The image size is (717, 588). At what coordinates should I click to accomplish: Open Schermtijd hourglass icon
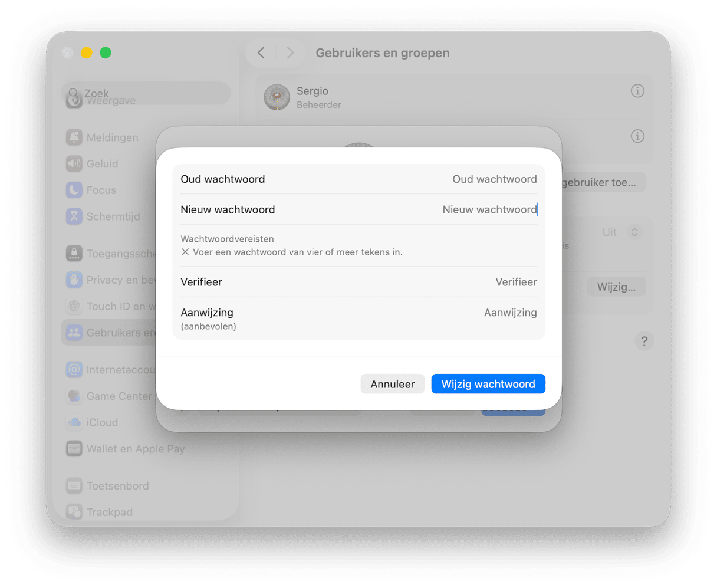point(74,216)
